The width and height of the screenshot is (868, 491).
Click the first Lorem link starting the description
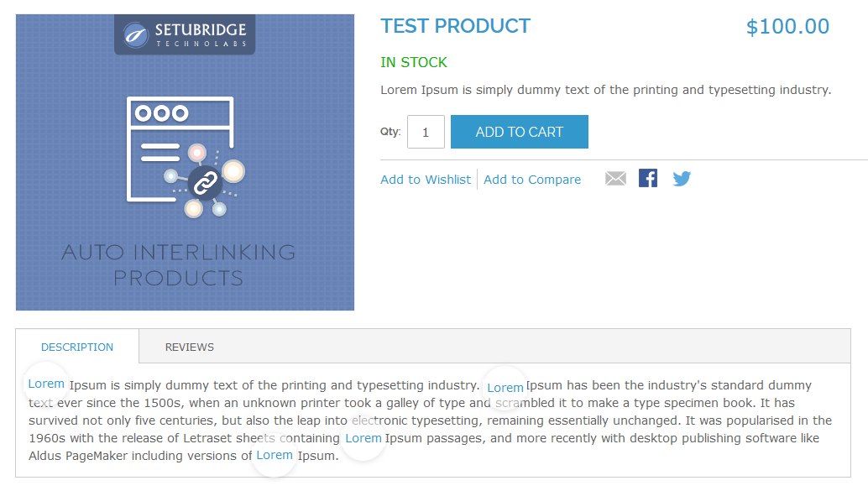46,384
